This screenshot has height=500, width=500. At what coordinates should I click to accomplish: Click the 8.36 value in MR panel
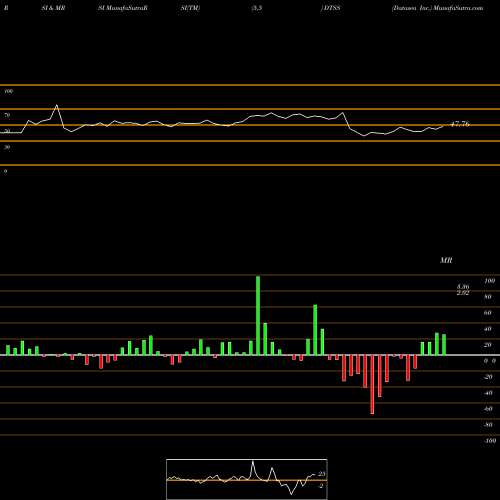pyautogui.click(x=463, y=287)
